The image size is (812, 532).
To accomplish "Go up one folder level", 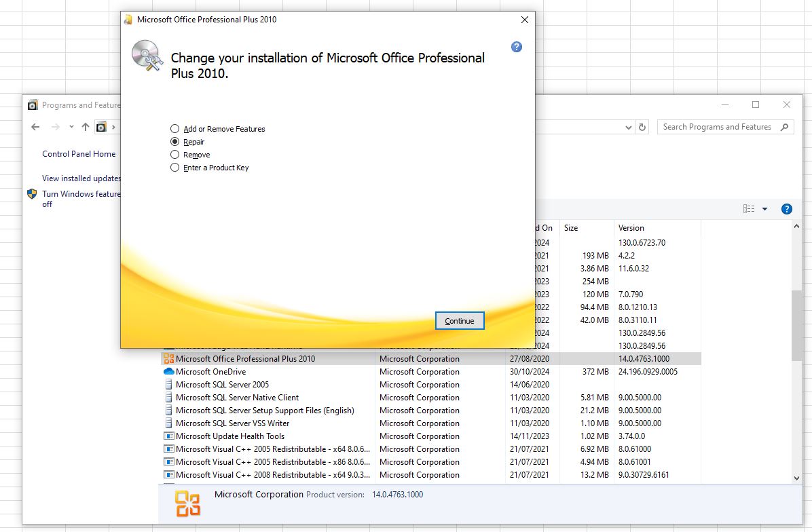I will pos(86,127).
